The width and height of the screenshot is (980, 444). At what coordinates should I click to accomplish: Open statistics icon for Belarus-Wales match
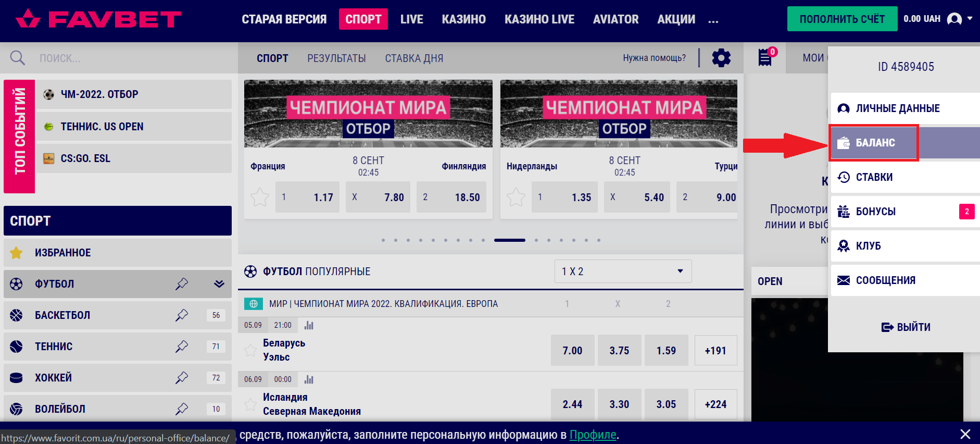309,325
